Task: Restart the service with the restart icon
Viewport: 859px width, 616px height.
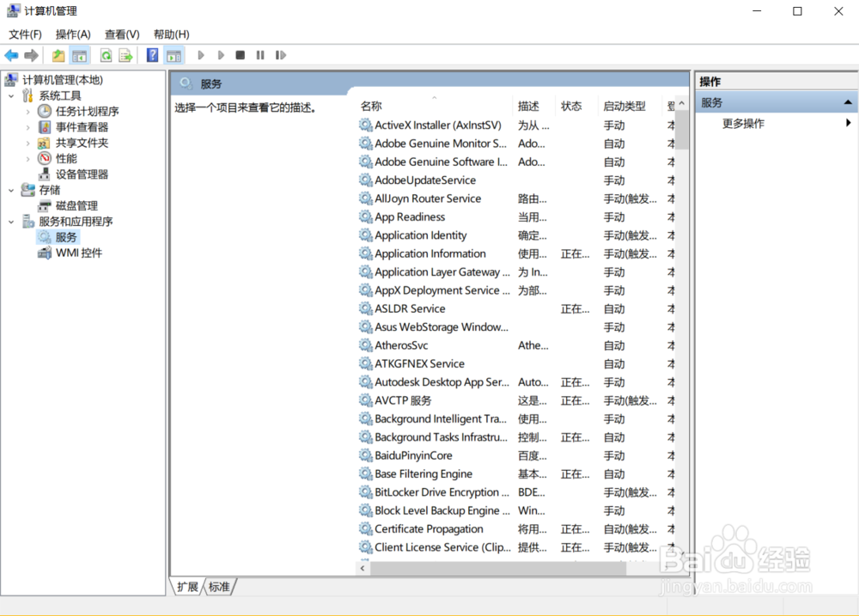Action: tap(281, 54)
